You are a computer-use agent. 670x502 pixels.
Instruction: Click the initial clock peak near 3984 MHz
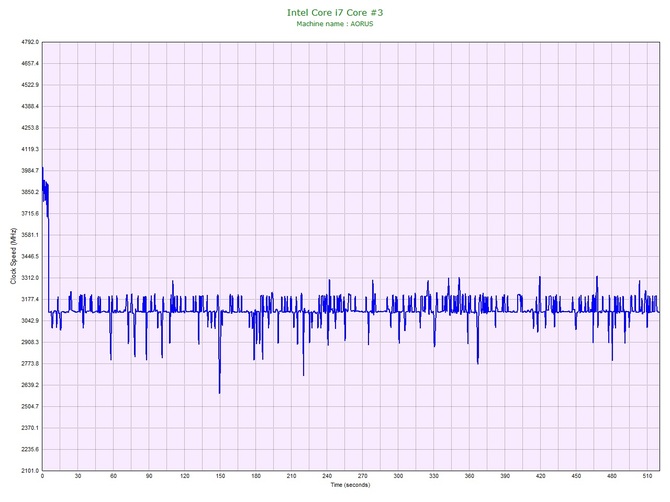coord(43,168)
